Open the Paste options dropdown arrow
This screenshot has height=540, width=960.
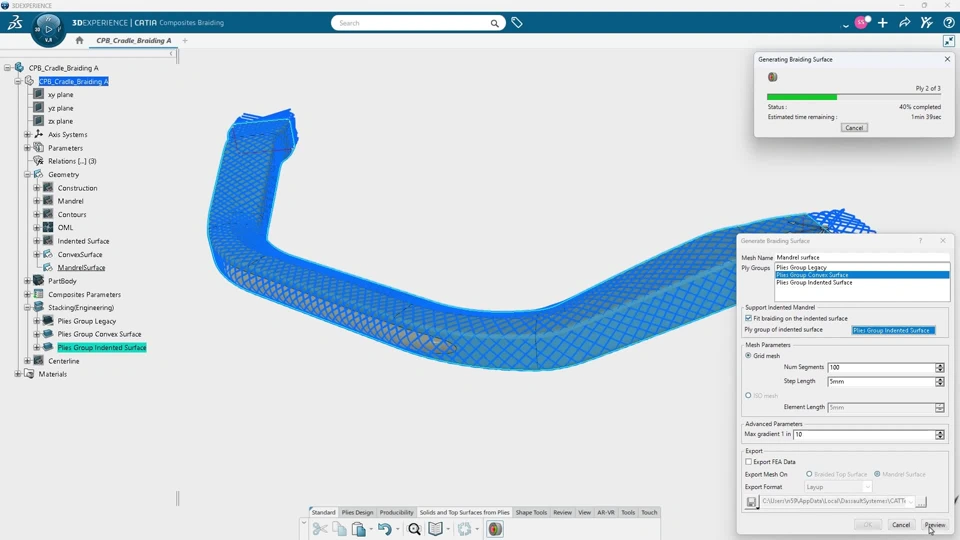370,530
